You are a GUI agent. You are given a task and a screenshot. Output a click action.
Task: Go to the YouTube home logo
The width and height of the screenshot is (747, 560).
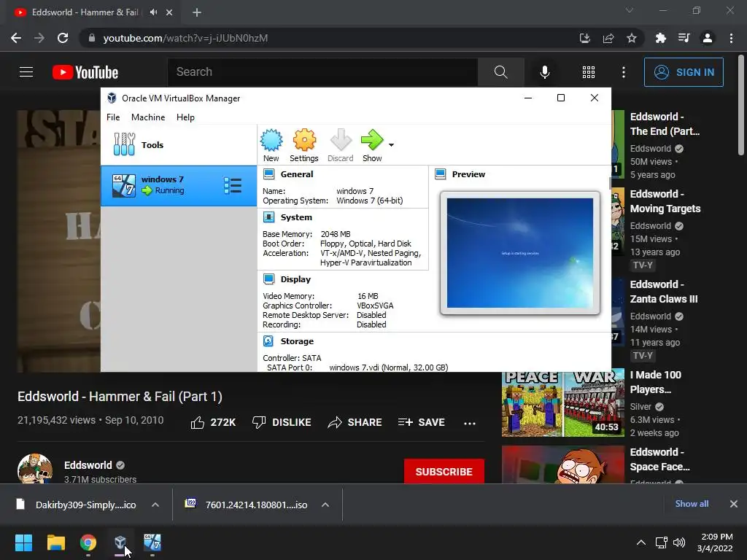85,72
